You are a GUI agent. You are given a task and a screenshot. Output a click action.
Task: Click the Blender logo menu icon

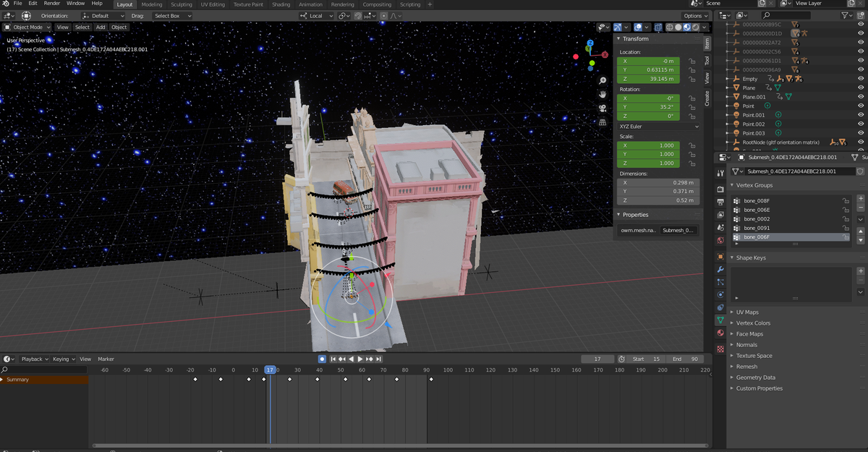pos(6,4)
